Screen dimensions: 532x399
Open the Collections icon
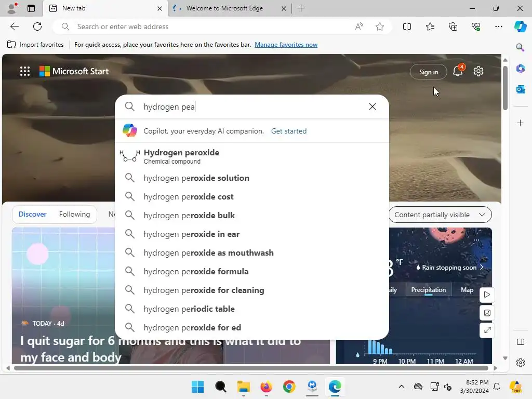[453, 26]
